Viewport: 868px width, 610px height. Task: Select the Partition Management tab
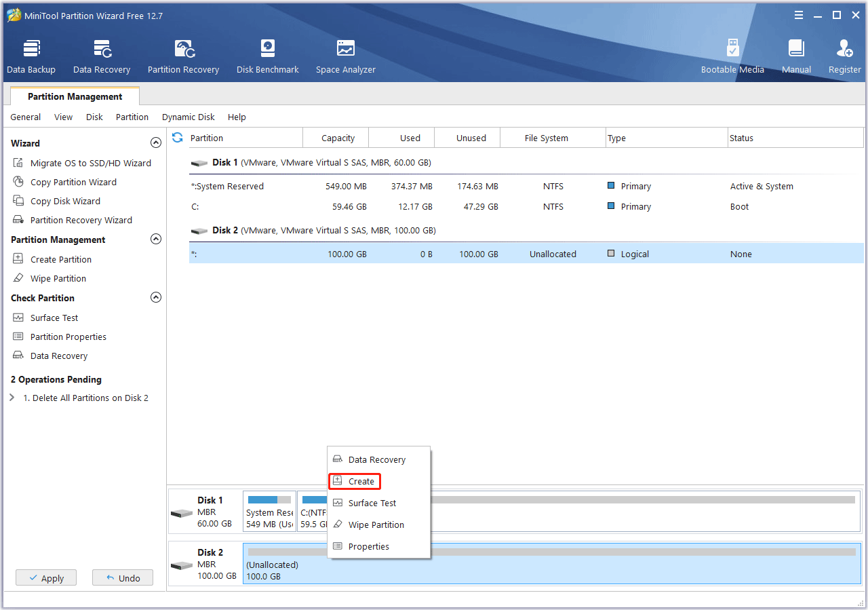(75, 96)
